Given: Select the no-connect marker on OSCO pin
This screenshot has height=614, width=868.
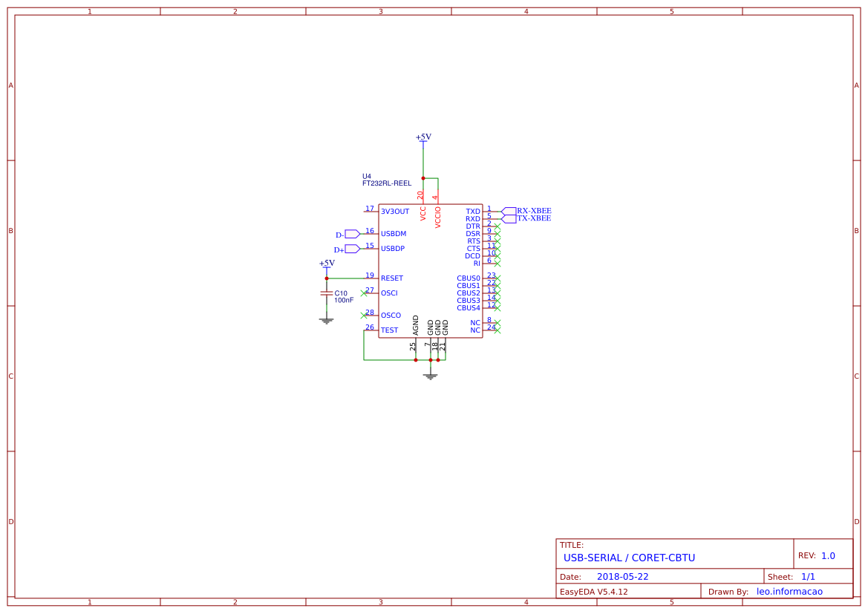Looking at the screenshot, I should [x=363, y=316].
